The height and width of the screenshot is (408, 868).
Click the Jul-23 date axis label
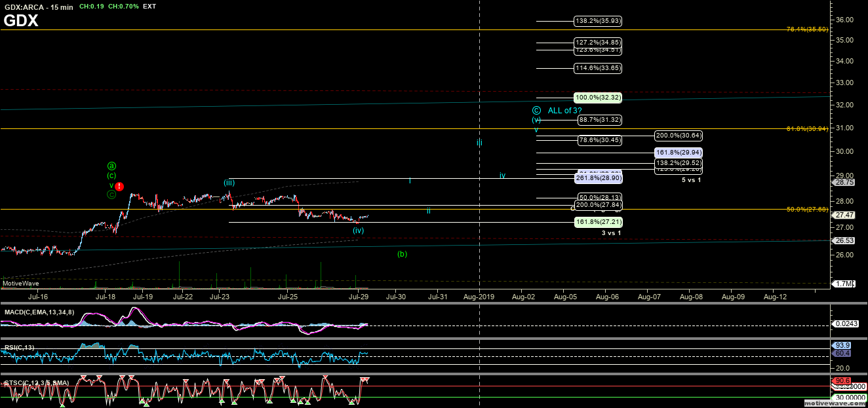[220, 297]
